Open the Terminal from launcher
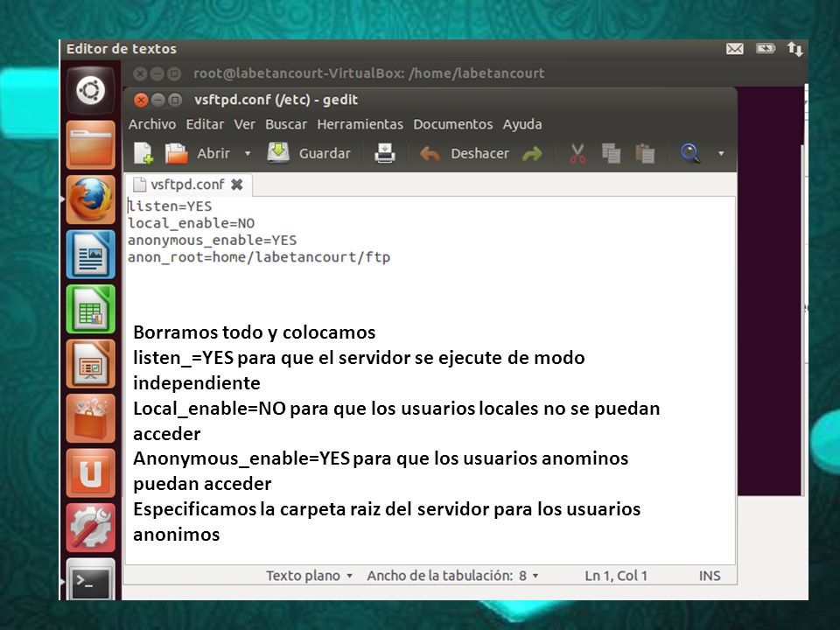Image resolution: width=840 pixels, height=630 pixels. (90, 580)
